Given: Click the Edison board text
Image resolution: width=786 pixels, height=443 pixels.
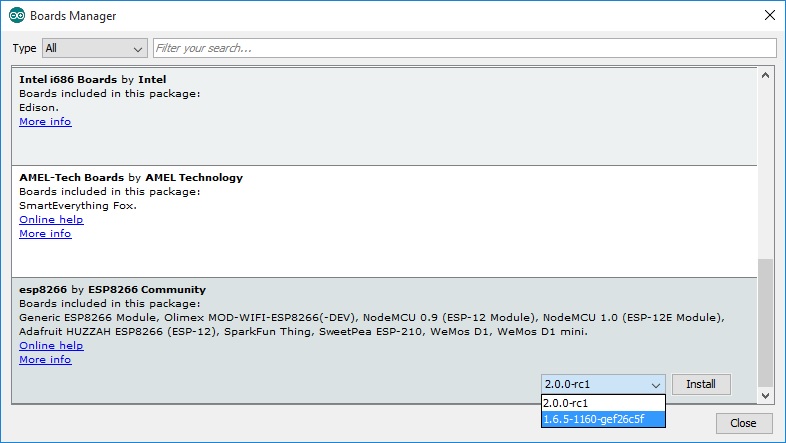Looking at the screenshot, I should pyautogui.click(x=39, y=107).
